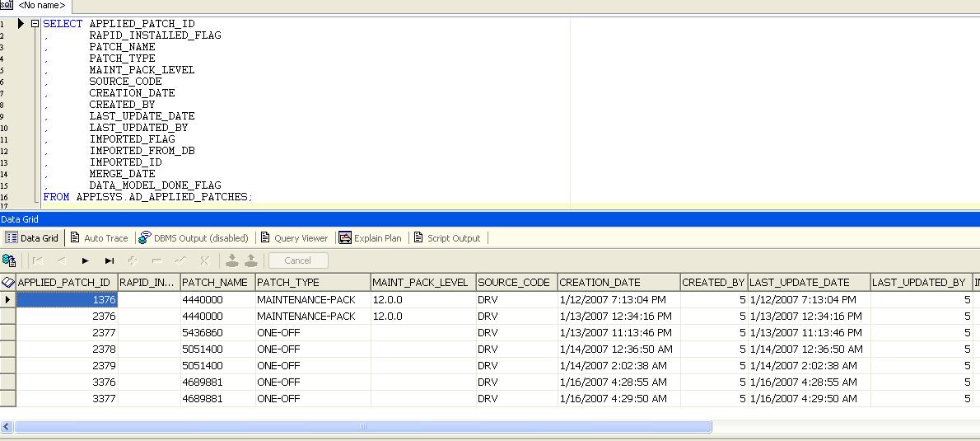
Task: Click creation date 1/14/2007 2:02:38 AM
Action: point(618,365)
